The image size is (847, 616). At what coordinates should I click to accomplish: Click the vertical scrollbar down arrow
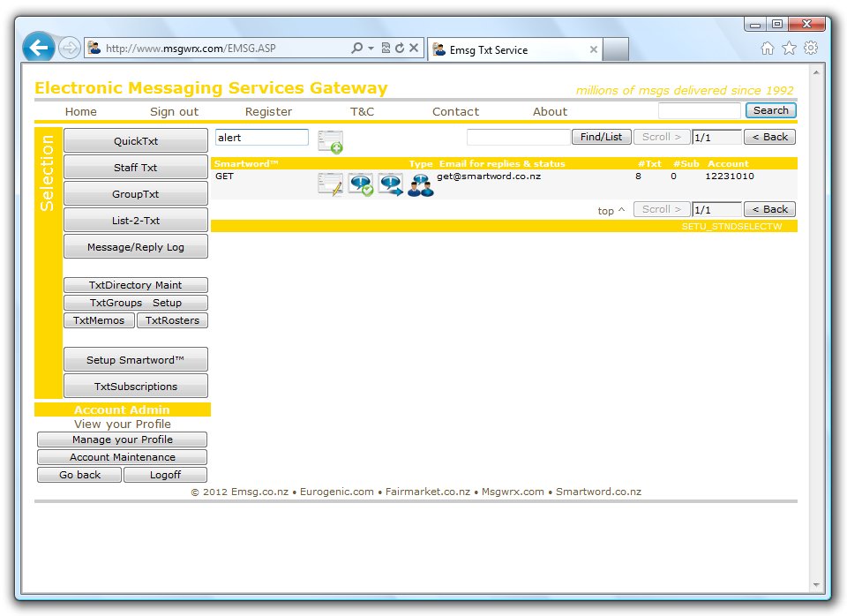point(815,584)
